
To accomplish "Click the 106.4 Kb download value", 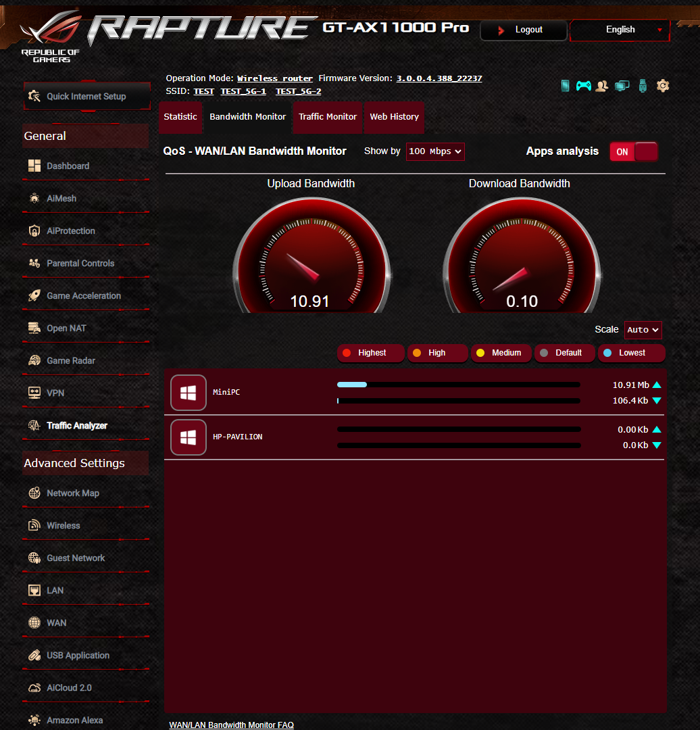I will pos(630,401).
